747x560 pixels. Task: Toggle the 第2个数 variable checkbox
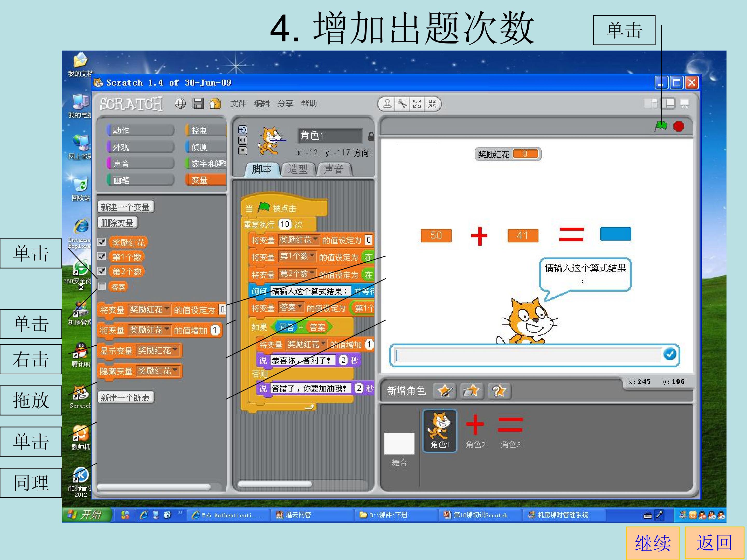pyautogui.click(x=102, y=271)
